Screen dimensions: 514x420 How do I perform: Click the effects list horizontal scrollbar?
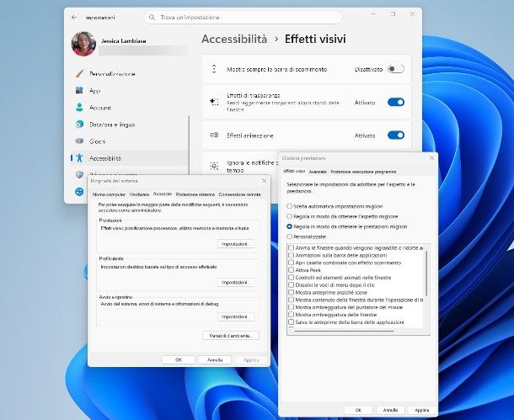(344, 332)
